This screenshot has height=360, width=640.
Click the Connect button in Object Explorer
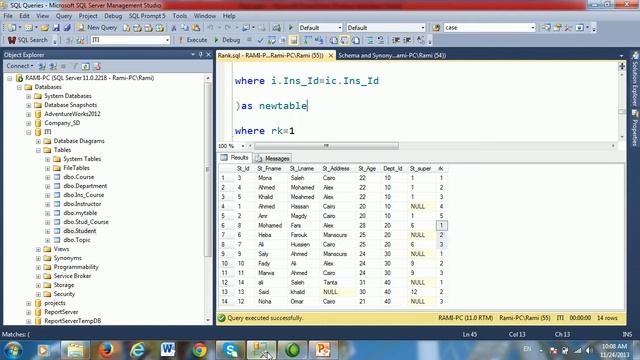20,66
